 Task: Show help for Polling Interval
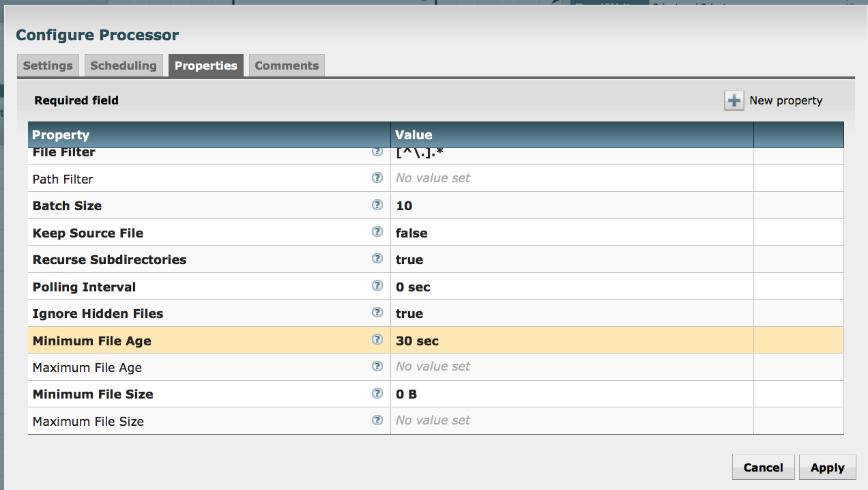coord(377,285)
